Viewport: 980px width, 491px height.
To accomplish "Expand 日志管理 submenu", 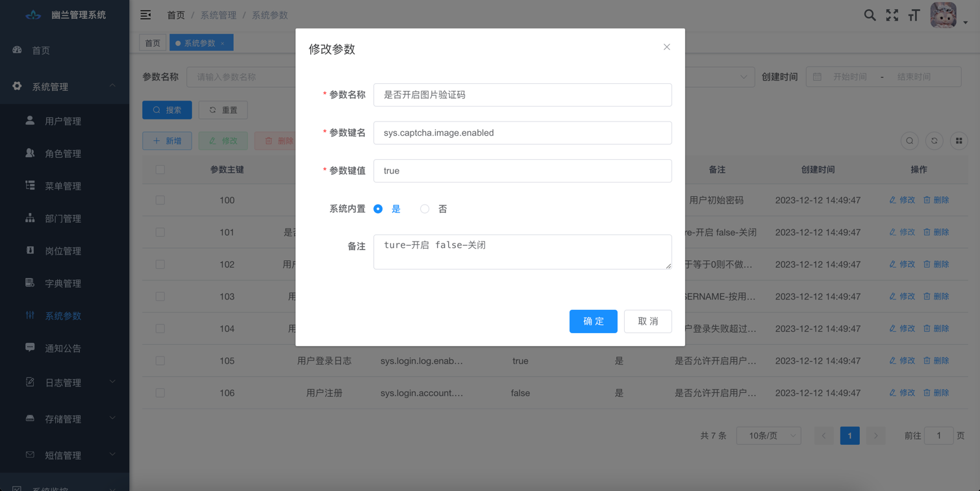I will pyautogui.click(x=64, y=383).
